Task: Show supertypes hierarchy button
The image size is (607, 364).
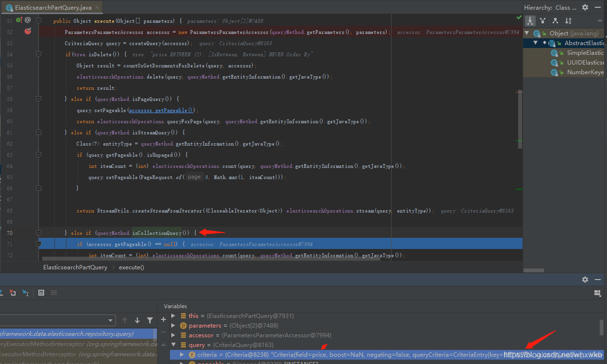Action: pyautogui.click(x=543, y=21)
